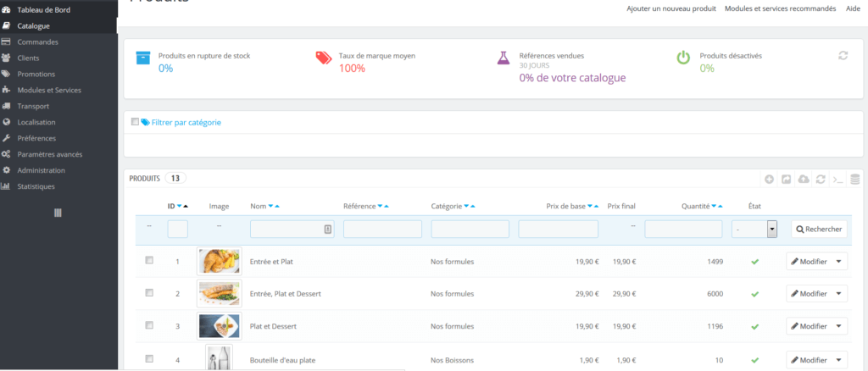
Task: Click Modifier for Entrée et Plat
Action: [x=809, y=262]
